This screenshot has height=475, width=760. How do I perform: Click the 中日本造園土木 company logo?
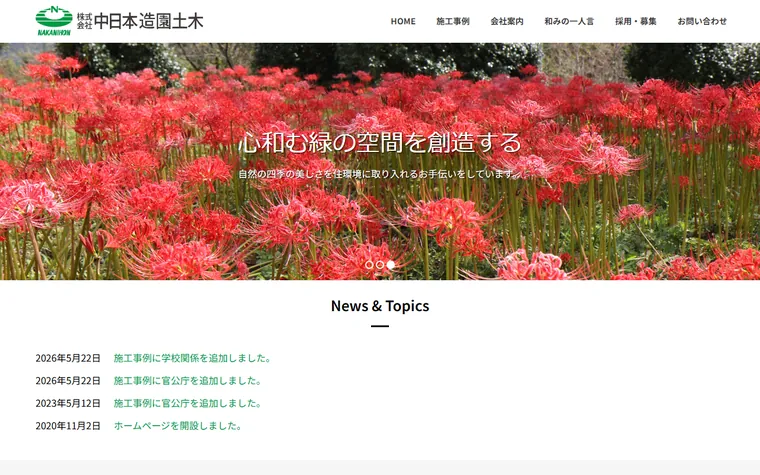119,21
